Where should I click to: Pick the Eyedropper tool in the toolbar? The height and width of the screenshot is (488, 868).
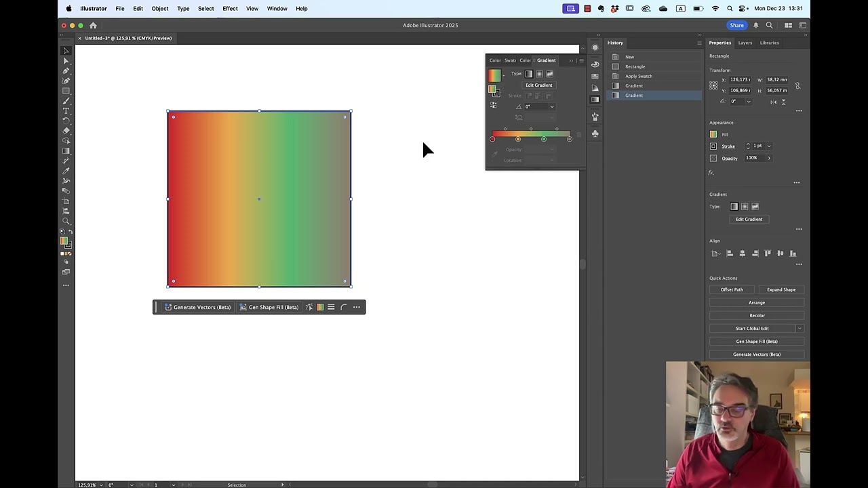[66, 171]
